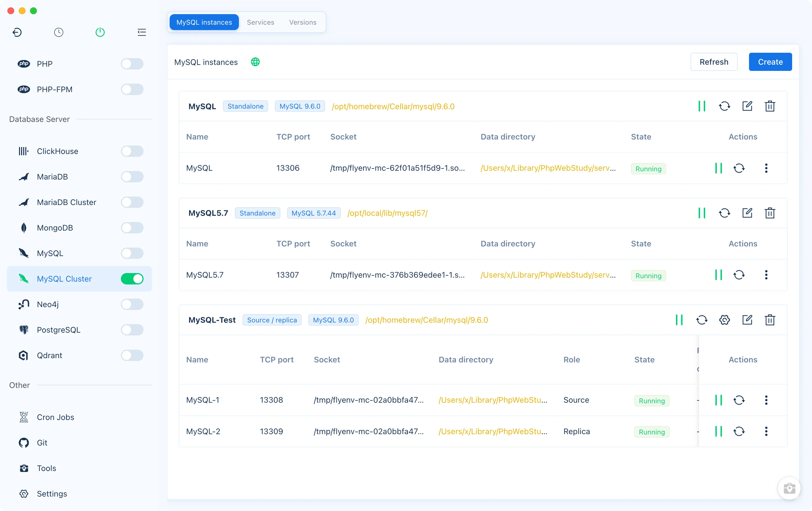Click the Create button

coord(770,62)
